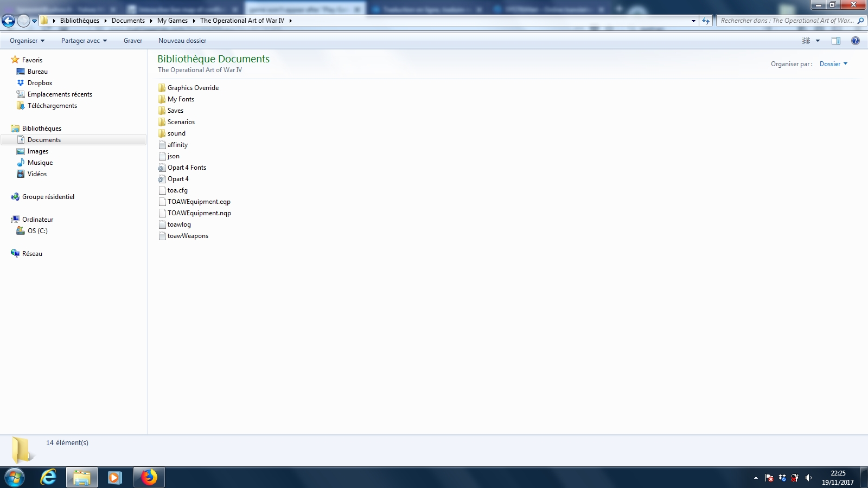Select the Saves folder
Image resolution: width=868 pixels, height=488 pixels.
(175, 111)
